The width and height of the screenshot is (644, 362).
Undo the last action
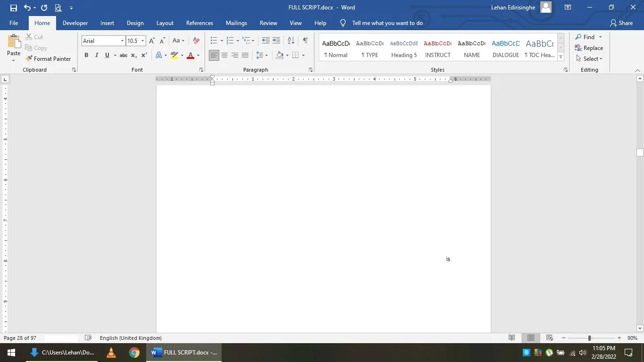(x=27, y=8)
